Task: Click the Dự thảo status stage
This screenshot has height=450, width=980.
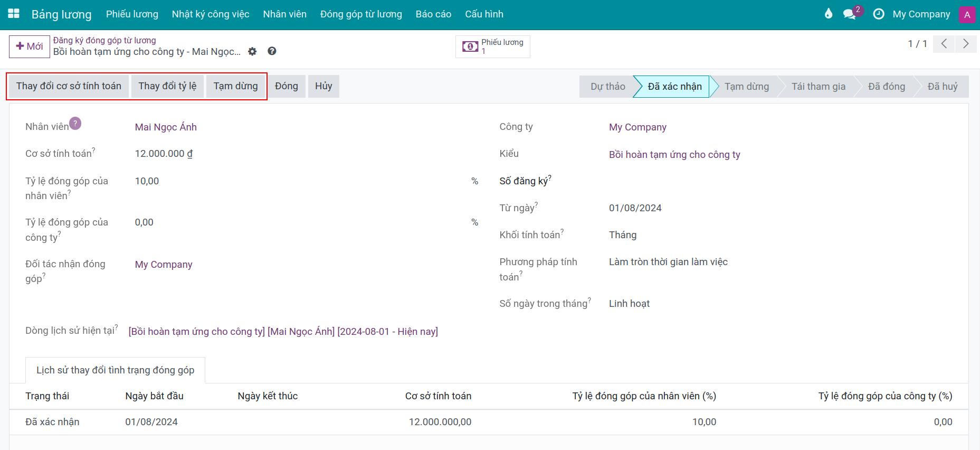Action: (x=607, y=87)
